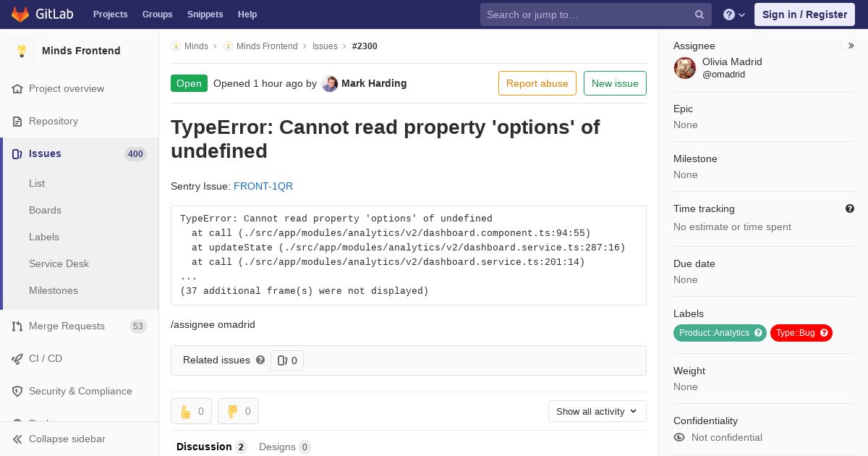Viewport: 868px width, 456px height.
Task: Expand Show all activity dropdown
Action: coord(597,411)
